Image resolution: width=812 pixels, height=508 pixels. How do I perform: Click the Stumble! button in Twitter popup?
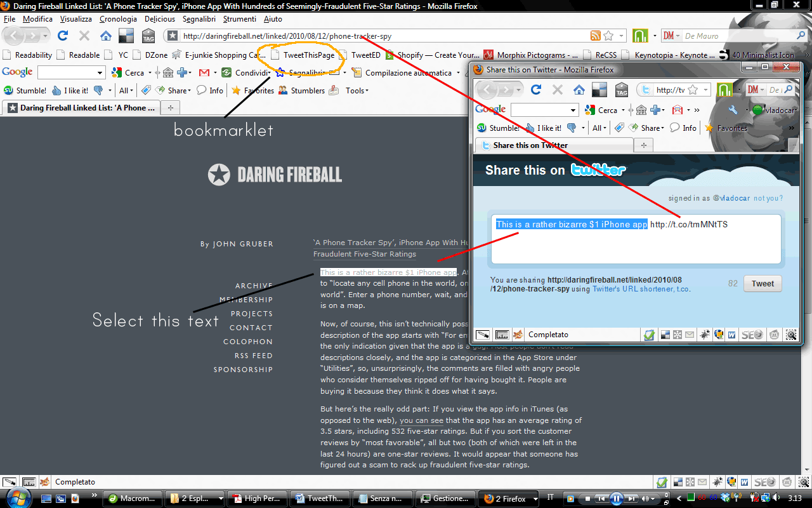pyautogui.click(x=498, y=128)
